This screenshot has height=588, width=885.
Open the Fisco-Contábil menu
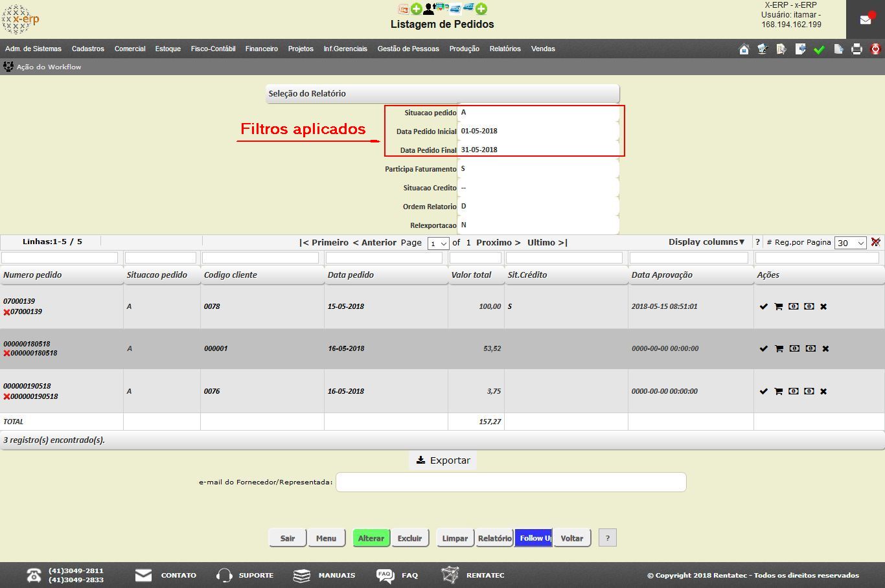pyautogui.click(x=213, y=49)
